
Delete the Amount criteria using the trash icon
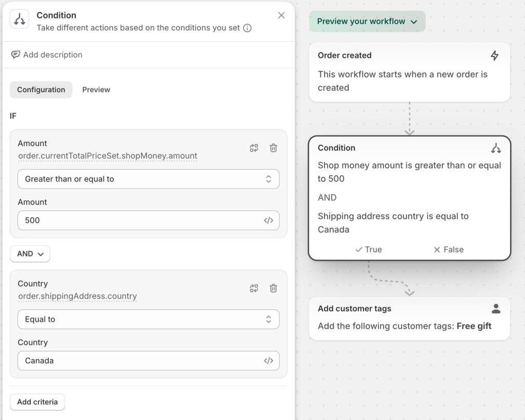273,148
